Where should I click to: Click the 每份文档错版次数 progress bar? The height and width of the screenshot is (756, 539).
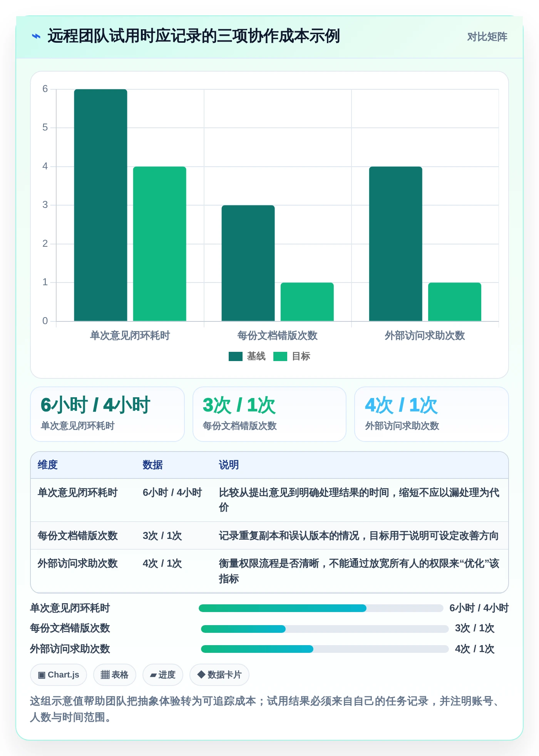(x=325, y=629)
